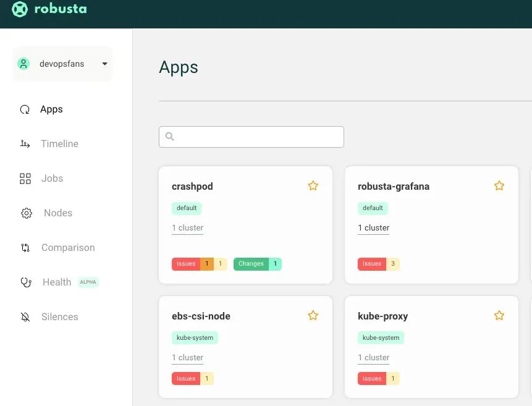
Task: Click the Silences muted bell icon
Action: (x=25, y=317)
